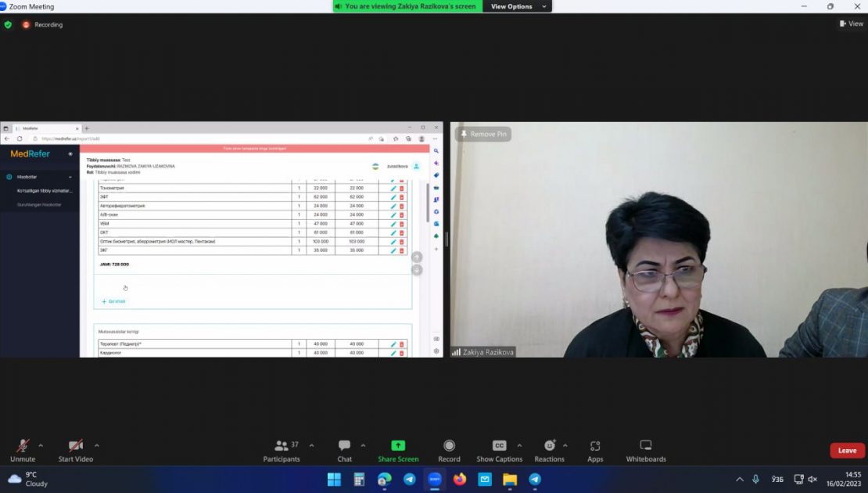The width and height of the screenshot is (868, 493).
Task: Open the View Options dropdown
Action: pyautogui.click(x=518, y=6)
